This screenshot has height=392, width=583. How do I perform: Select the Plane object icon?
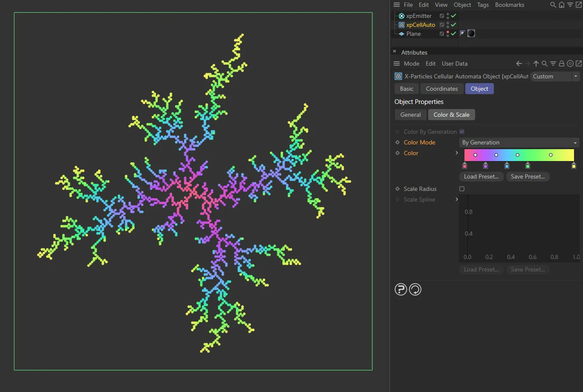coord(401,34)
